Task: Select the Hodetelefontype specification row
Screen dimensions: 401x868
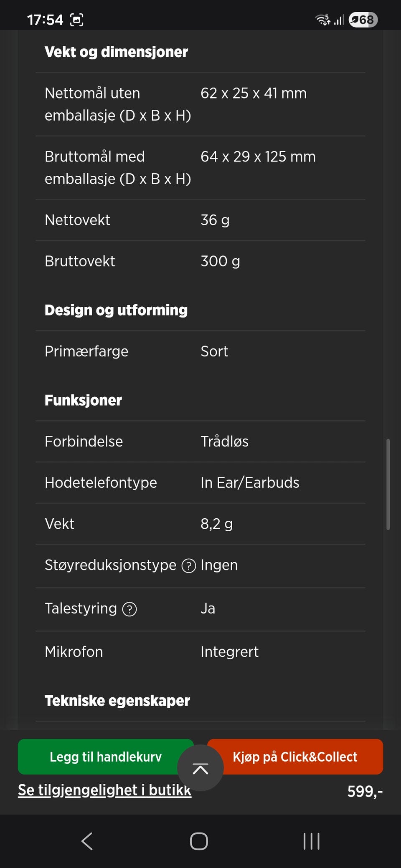Action: click(x=200, y=482)
